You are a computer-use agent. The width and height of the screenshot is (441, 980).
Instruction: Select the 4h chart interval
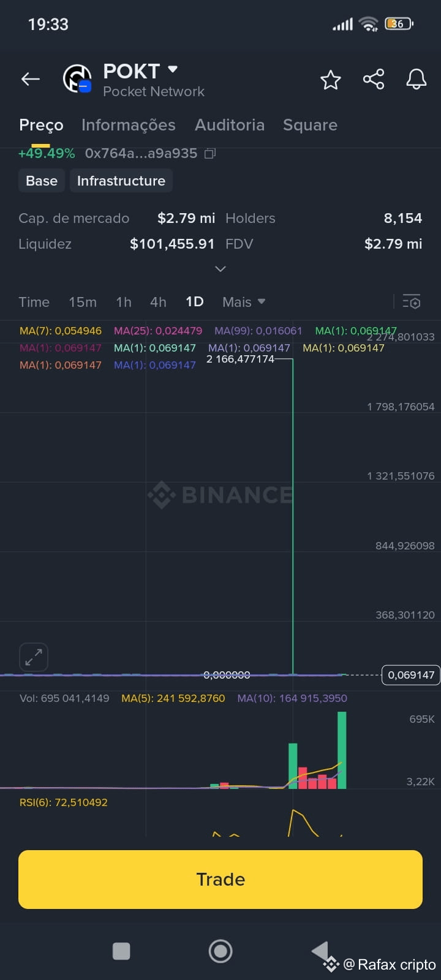pos(158,302)
